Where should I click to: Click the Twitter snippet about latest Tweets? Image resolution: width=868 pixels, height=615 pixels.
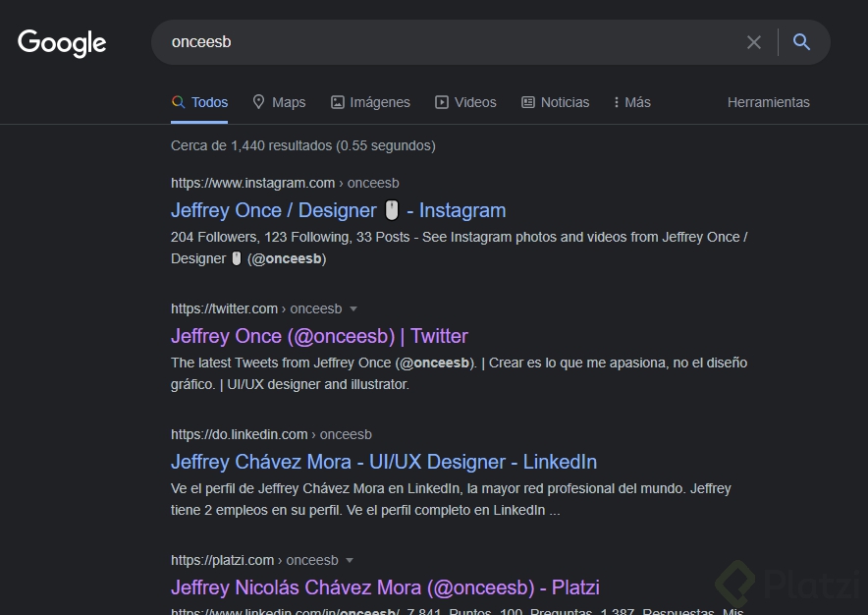coord(460,373)
